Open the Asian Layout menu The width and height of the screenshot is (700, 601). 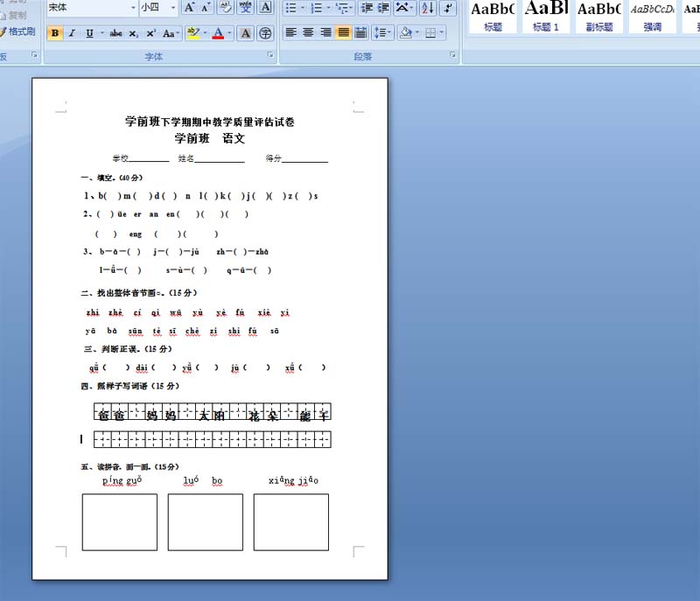(403, 7)
